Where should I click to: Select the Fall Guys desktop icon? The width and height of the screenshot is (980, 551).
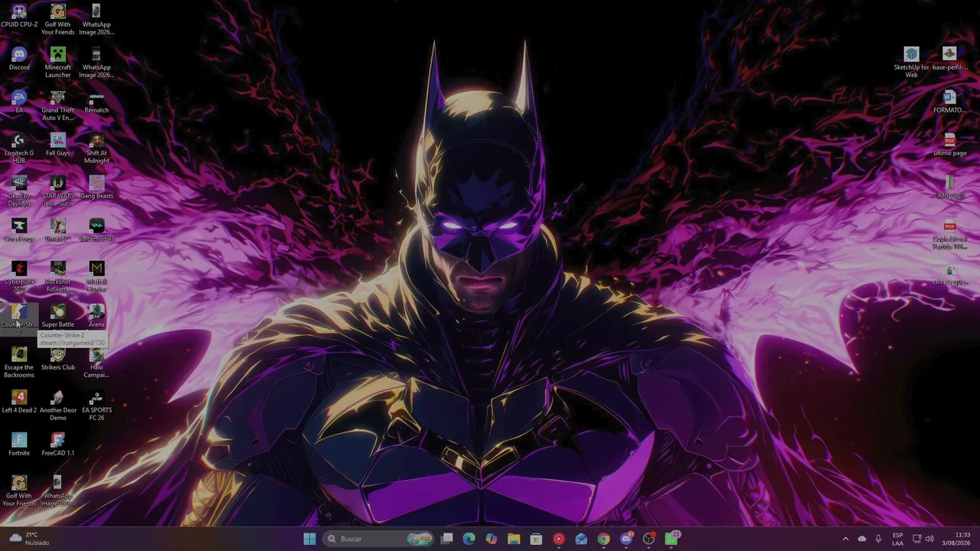point(57,145)
